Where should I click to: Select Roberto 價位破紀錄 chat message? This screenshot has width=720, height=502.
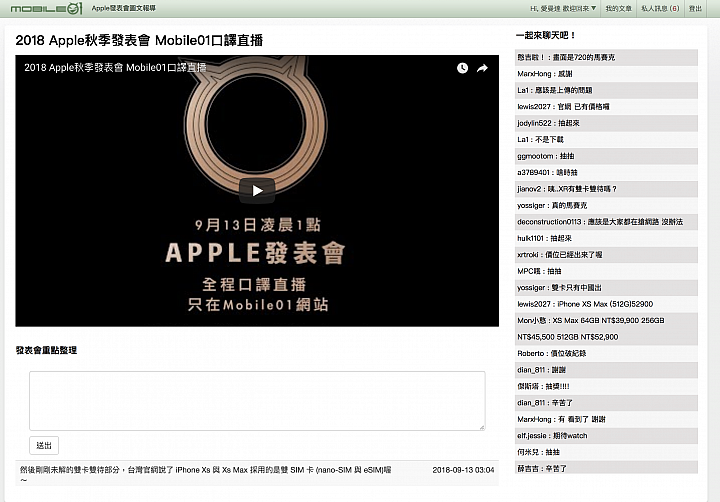pos(606,354)
